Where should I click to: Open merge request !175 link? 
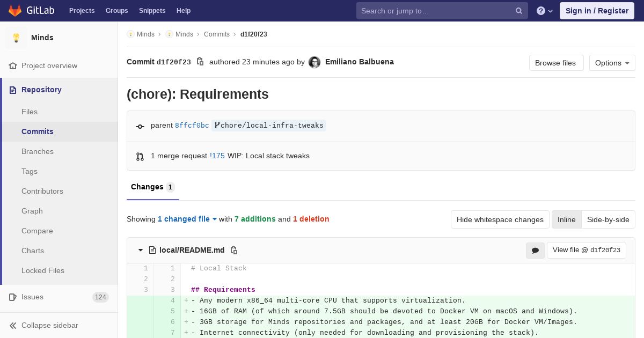pos(217,156)
